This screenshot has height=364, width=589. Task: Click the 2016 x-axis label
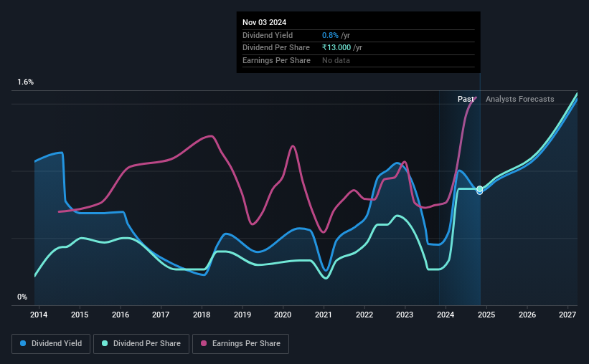pyautogui.click(x=121, y=315)
